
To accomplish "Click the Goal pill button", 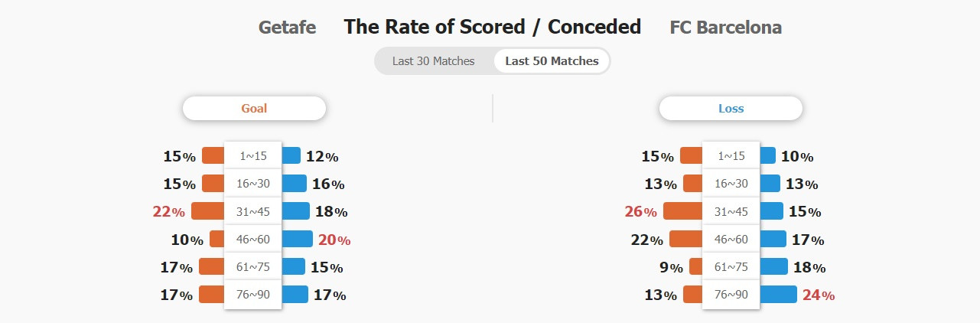I will tap(254, 109).
